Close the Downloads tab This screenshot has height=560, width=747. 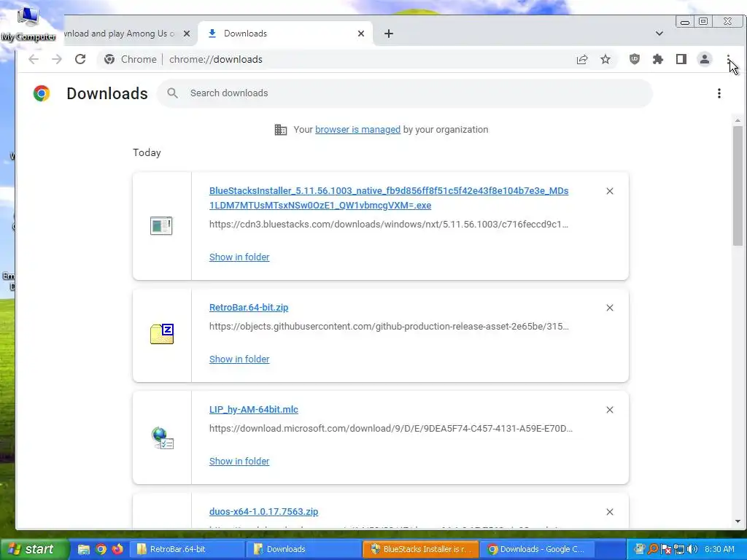[x=360, y=34]
